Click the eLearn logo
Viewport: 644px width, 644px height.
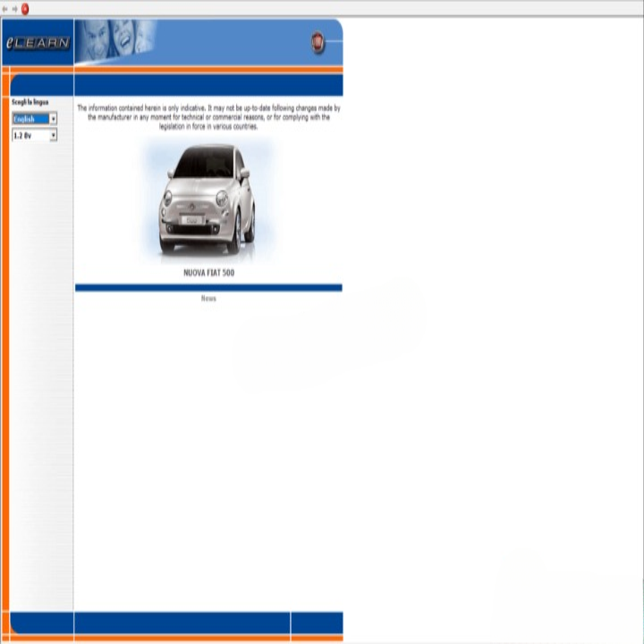pos(38,43)
